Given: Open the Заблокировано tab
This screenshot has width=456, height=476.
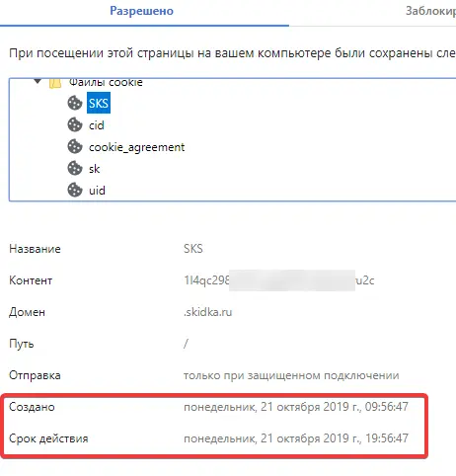Looking at the screenshot, I should click(x=430, y=11).
